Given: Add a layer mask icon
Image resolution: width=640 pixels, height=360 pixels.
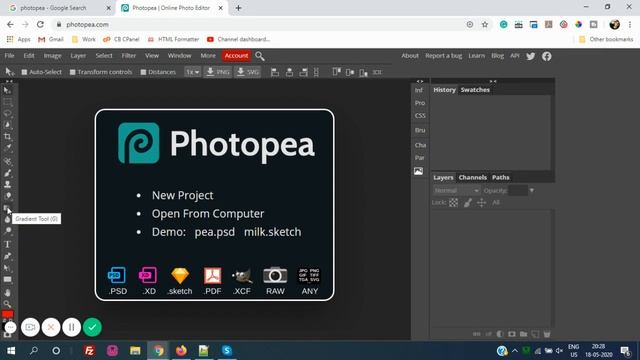Looking at the screenshot, I should pyautogui.click(x=512, y=334).
